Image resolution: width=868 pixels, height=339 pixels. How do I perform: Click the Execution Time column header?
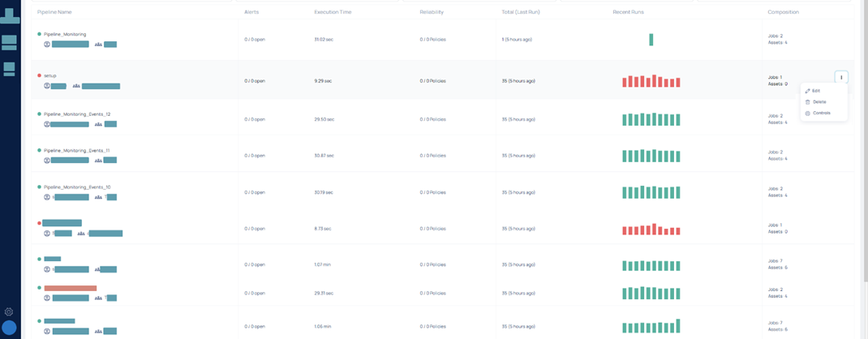click(x=331, y=12)
